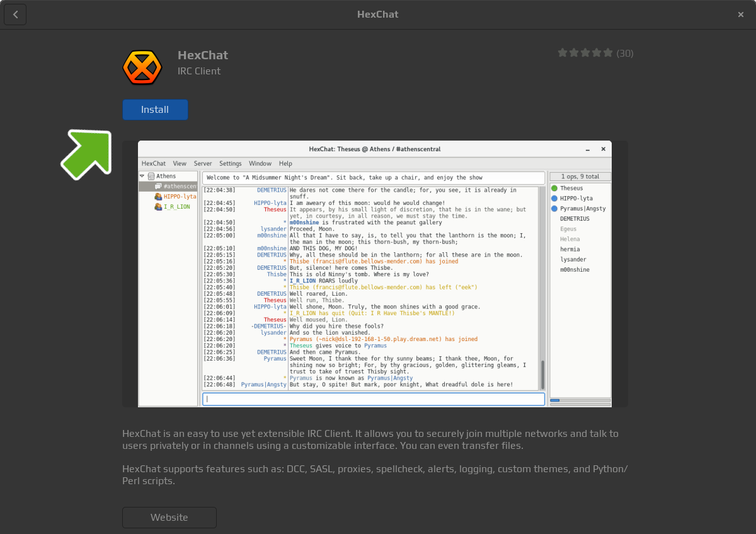Open the Server menu in the screenshot
Image resolution: width=756 pixels, height=534 pixels.
click(x=202, y=164)
